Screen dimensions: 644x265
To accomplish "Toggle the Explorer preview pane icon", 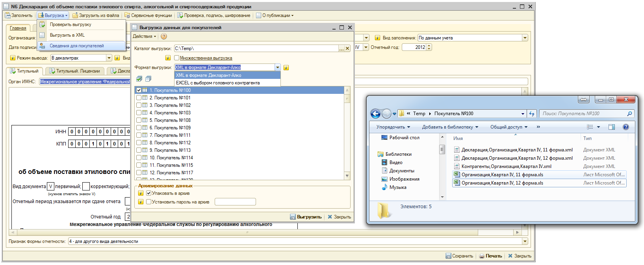I will click(611, 127).
